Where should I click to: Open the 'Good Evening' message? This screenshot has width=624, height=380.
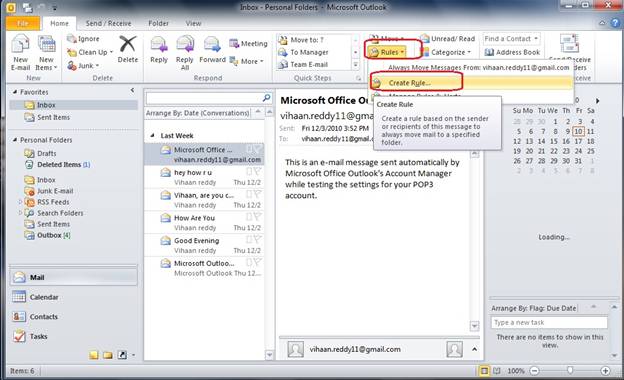(204, 246)
